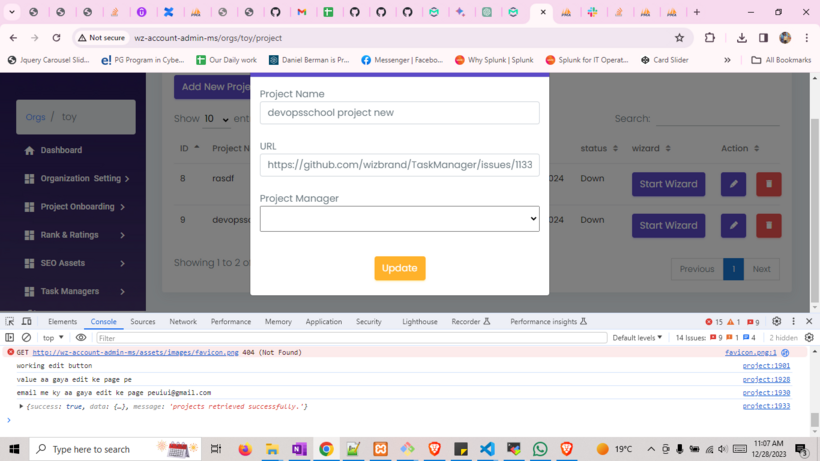
Task: Click the browser reload icon
Action: [56, 38]
